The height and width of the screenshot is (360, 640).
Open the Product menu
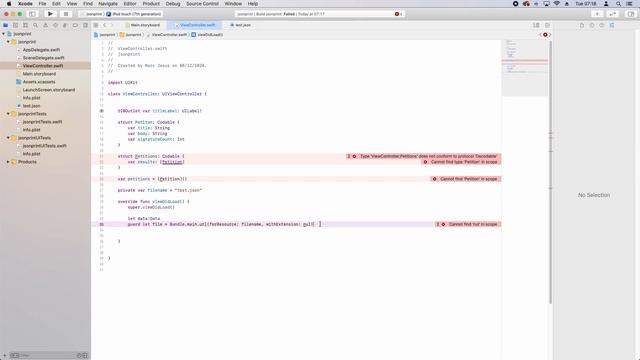tap(151, 4)
